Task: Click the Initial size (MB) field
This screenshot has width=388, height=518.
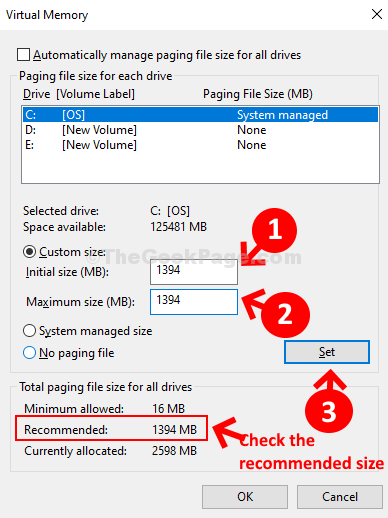Action: [194, 272]
